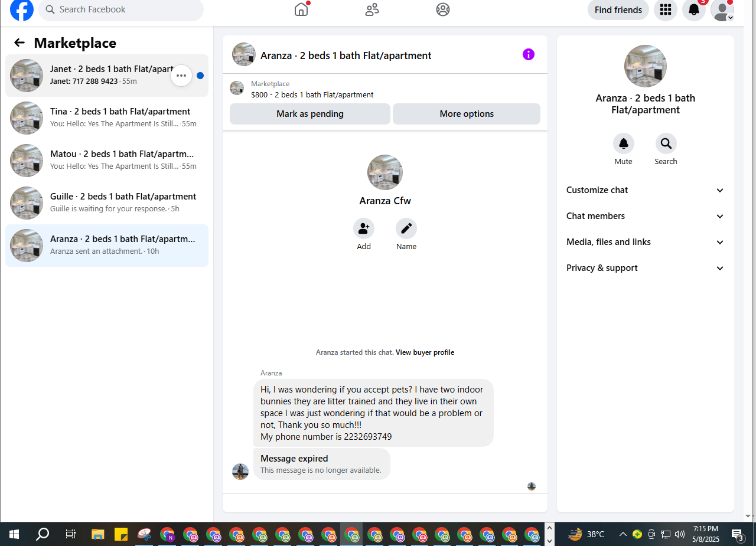Search within the conversation
Image resolution: width=756 pixels, height=546 pixels.
point(666,143)
